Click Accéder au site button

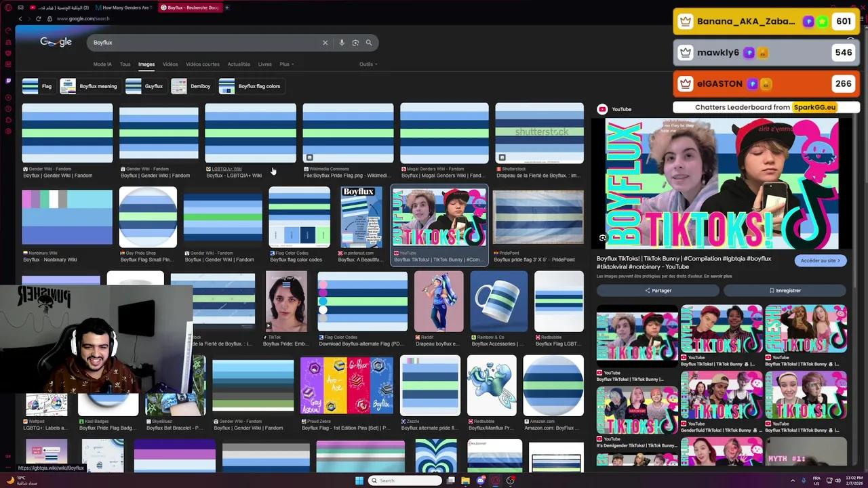tap(821, 260)
